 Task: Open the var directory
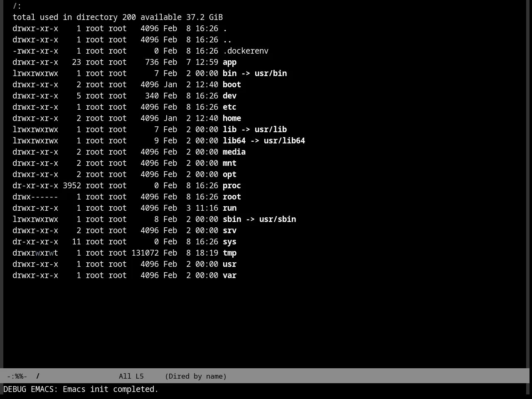[x=229, y=276]
